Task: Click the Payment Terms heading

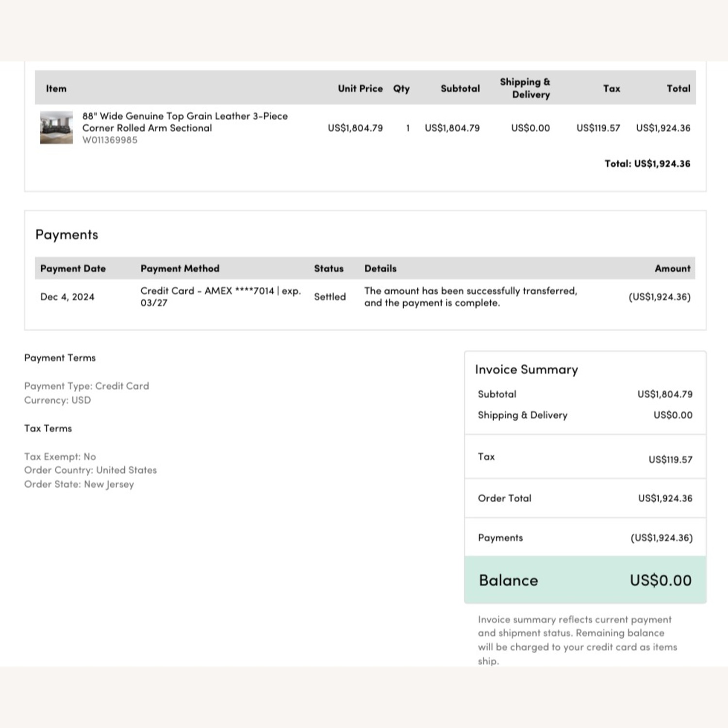Action: (x=60, y=358)
